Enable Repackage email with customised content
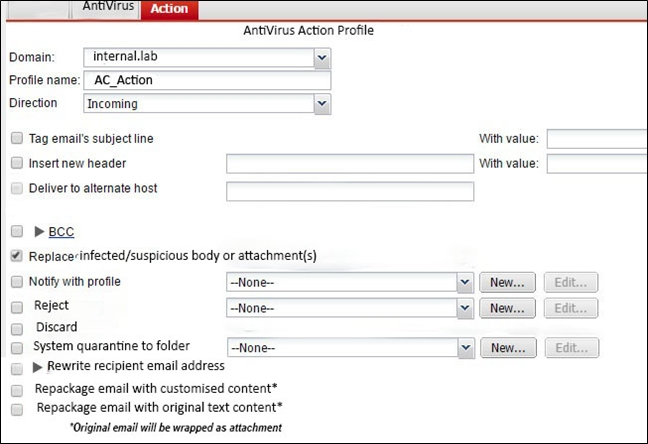Viewport: 648px width, 444px height. pos(16,388)
